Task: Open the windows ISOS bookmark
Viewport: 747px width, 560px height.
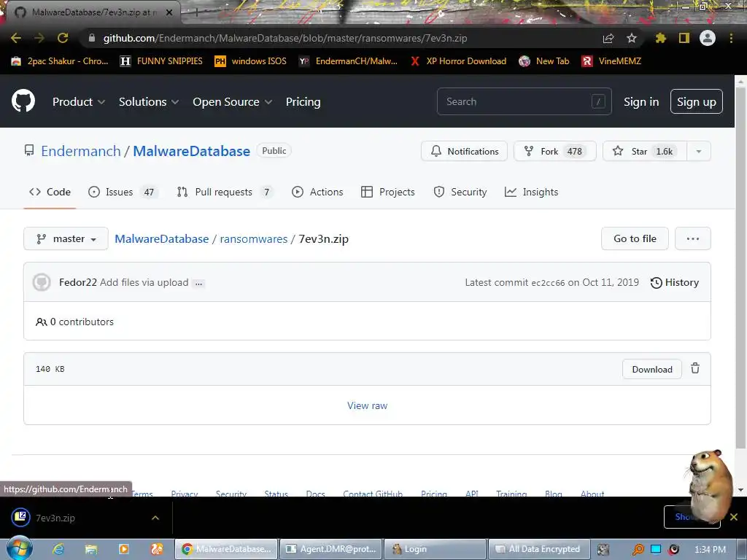Action: pyautogui.click(x=251, y=61)
